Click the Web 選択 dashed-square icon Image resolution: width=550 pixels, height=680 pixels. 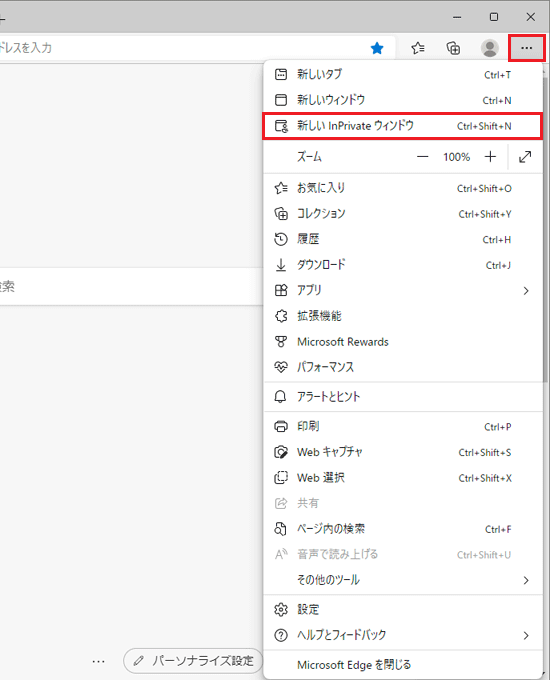281,478
